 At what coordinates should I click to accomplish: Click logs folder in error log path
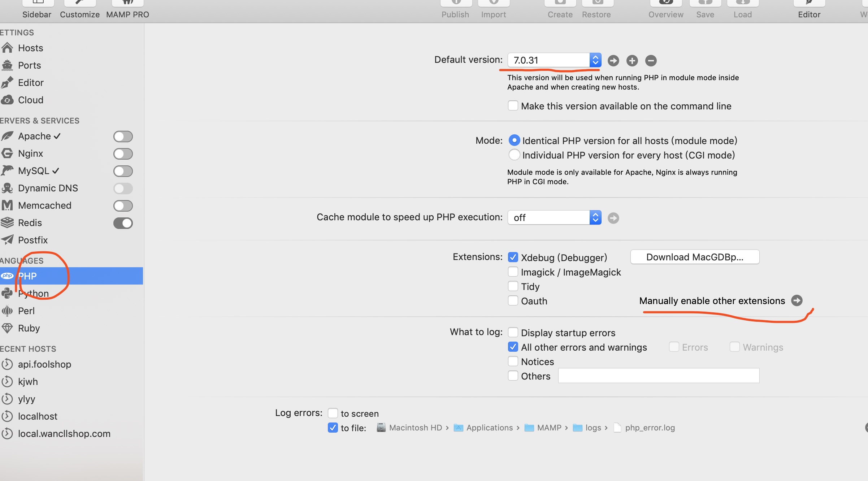[593, 428]
